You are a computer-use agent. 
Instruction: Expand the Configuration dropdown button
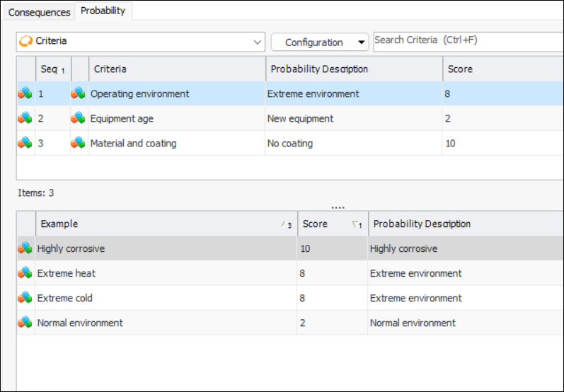click(x=362, y=42)
